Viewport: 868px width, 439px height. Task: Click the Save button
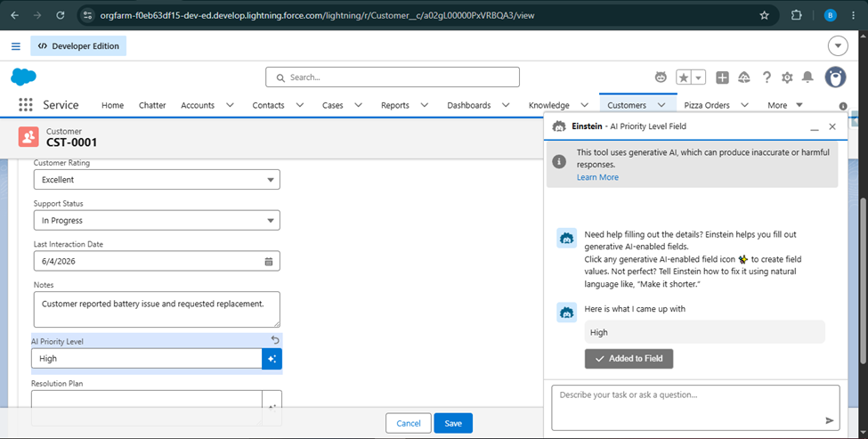click(453, 424)
